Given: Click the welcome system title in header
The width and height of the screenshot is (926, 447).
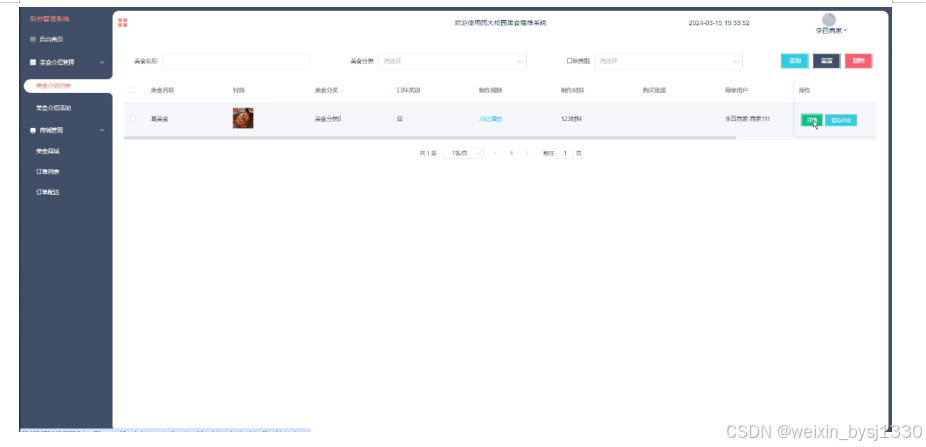Looking at the screenshot, I should [x=500, y=23].
